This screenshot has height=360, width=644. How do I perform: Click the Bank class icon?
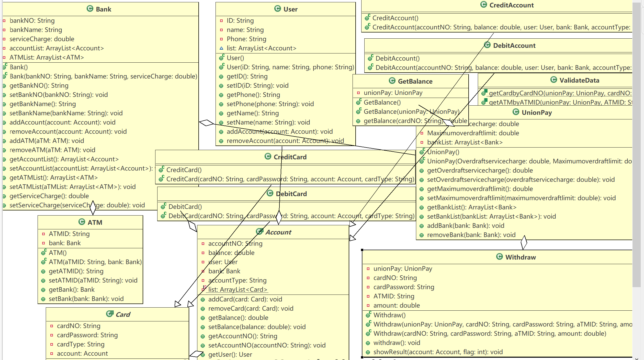[x=90, y=9]
